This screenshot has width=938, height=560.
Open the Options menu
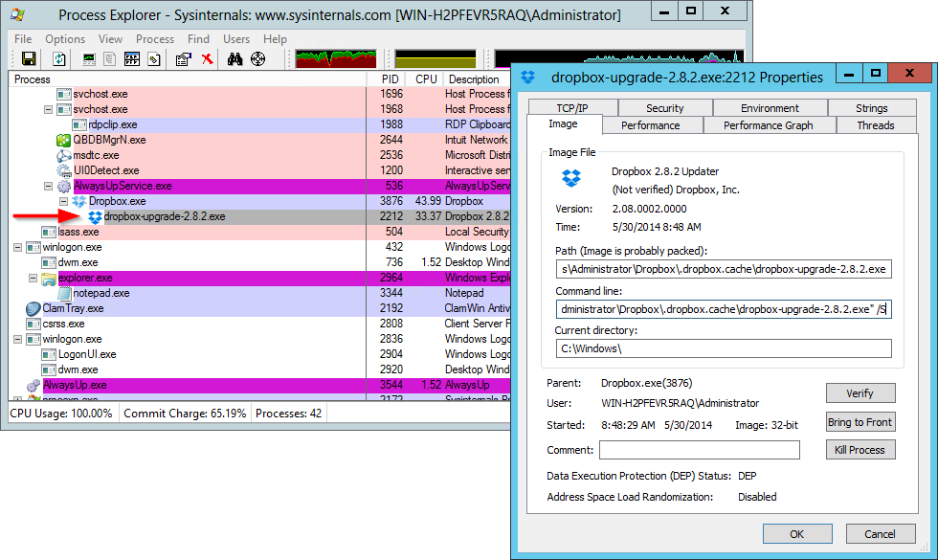coord(65,39)
